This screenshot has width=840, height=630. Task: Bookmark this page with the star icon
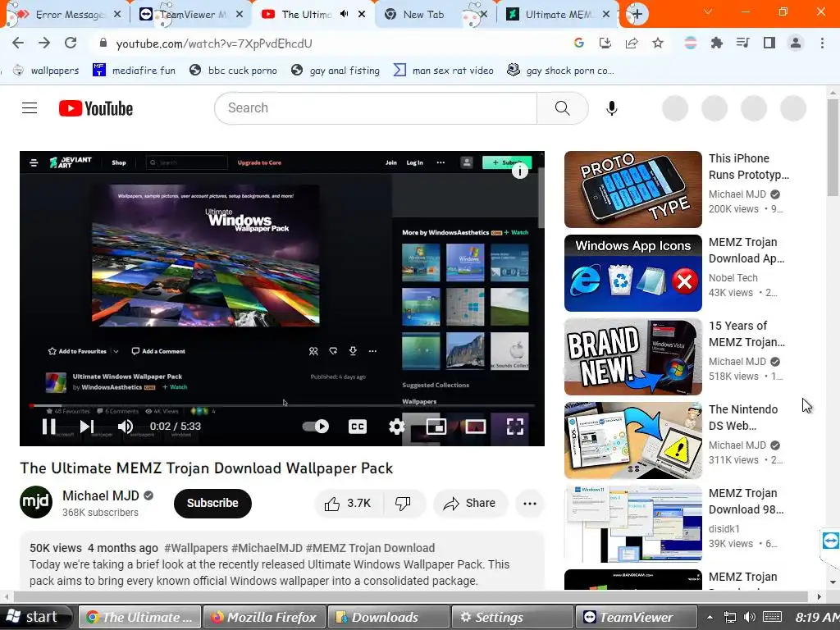[658, 43]
